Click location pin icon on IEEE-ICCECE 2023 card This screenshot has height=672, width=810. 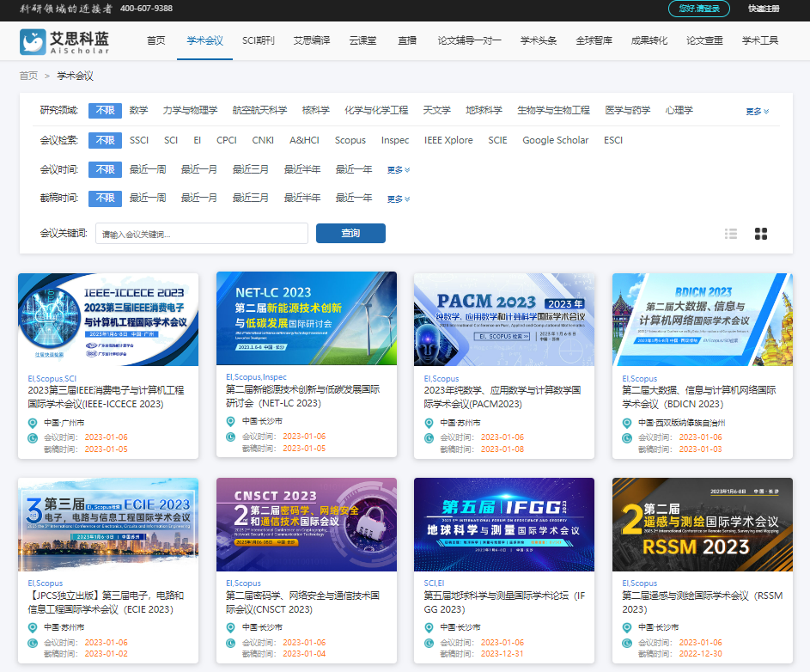coord(33,424)
